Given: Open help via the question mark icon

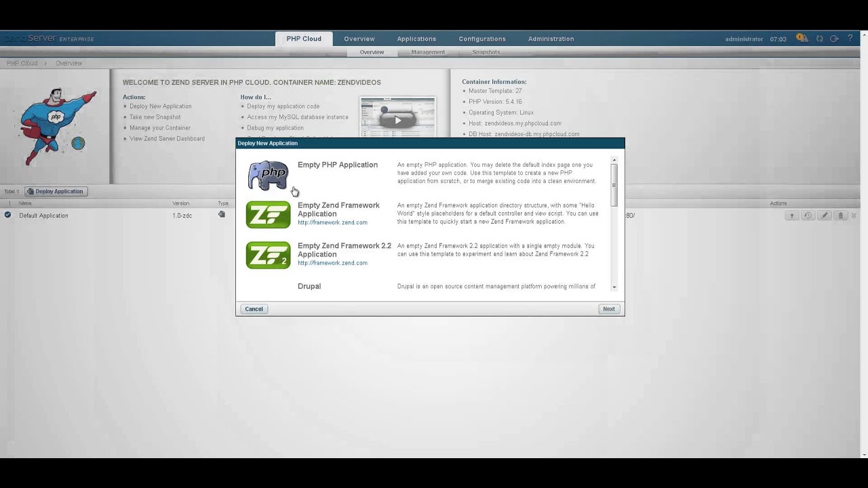Looking at the screenshot, I should pos(850,39).
